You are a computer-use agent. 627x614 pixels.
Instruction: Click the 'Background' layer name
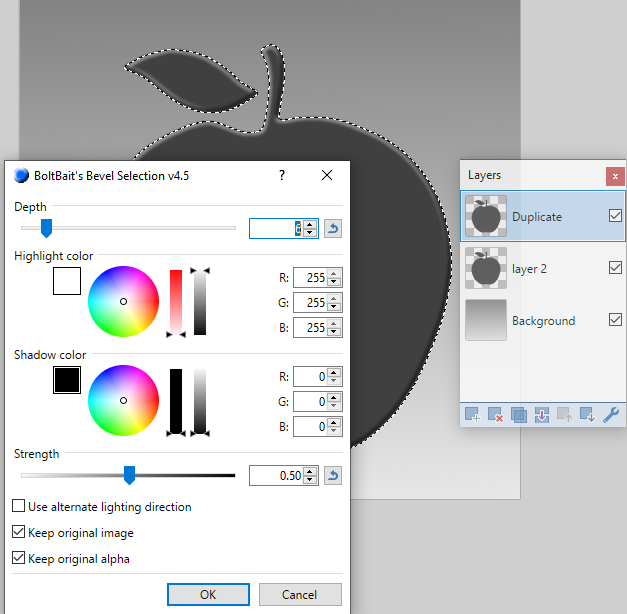pos(544,321)
